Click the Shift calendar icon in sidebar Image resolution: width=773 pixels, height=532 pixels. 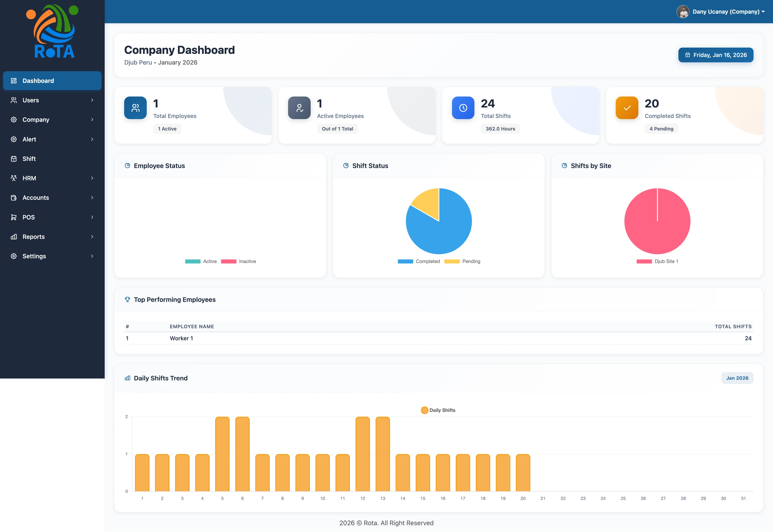pyautogui.click(x=14, y=159)
